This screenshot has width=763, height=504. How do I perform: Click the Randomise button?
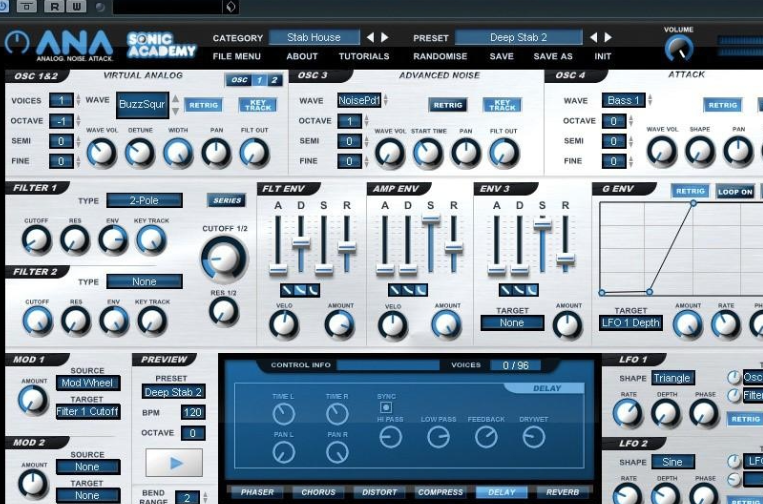(440, 57)
